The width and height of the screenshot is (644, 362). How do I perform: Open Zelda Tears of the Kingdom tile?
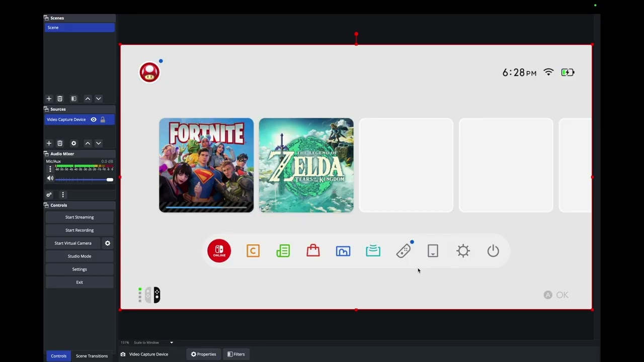pos(306,165)
